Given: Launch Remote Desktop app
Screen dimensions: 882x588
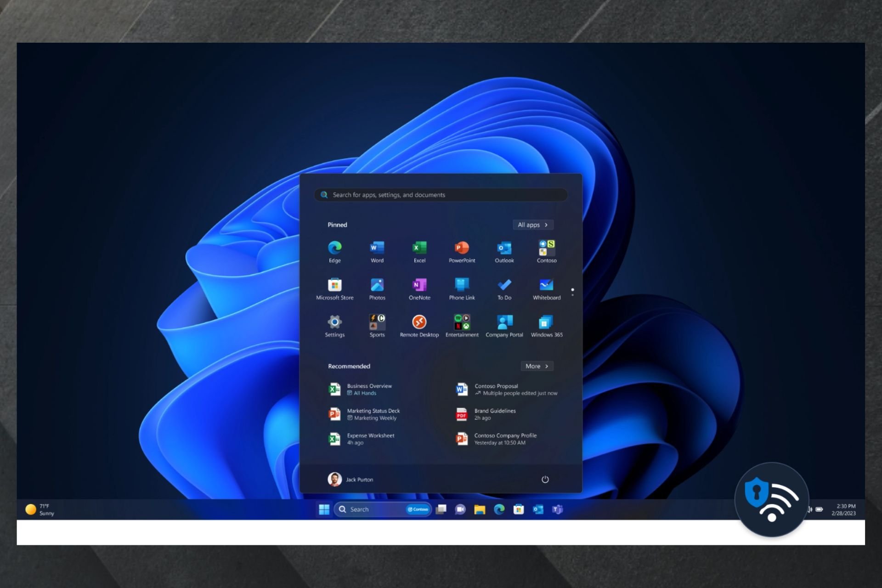Looking at the screenshot, I should coord(418,323).
